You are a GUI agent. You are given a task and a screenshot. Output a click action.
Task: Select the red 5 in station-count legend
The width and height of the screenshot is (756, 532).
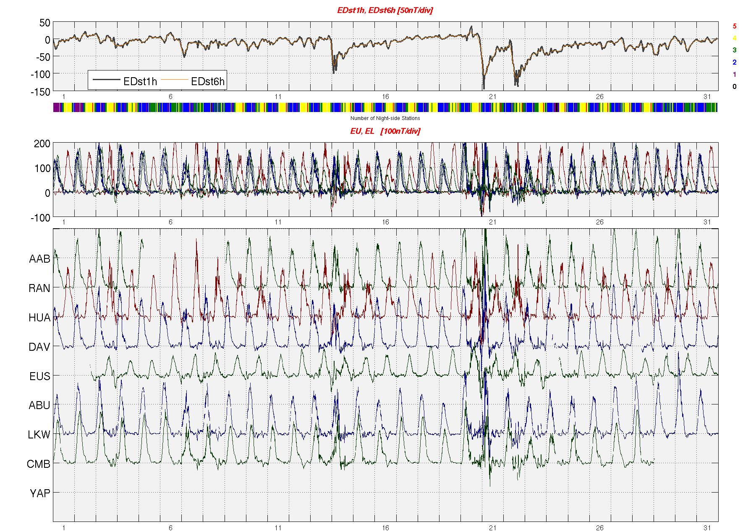[734, 26]
